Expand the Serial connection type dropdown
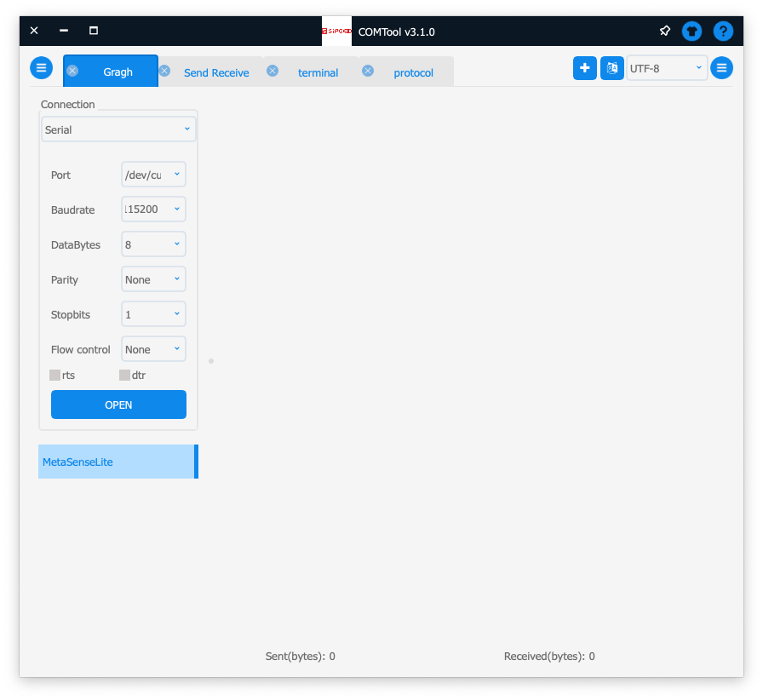 pos(118,129)
